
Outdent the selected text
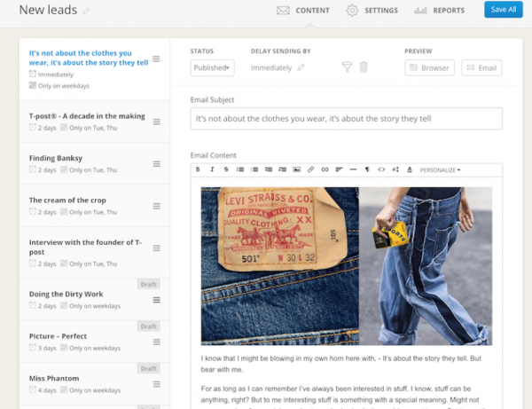tap(269, 169)
